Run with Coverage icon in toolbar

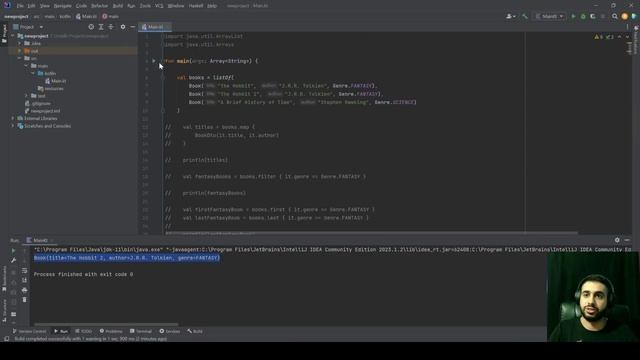pyautogui.click(x=593, y=16)
